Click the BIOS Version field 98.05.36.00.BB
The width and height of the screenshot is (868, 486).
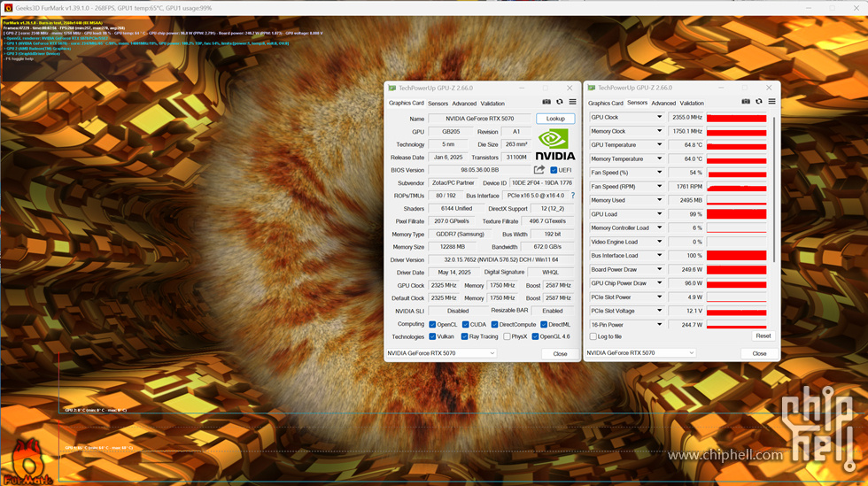point(479,170)
